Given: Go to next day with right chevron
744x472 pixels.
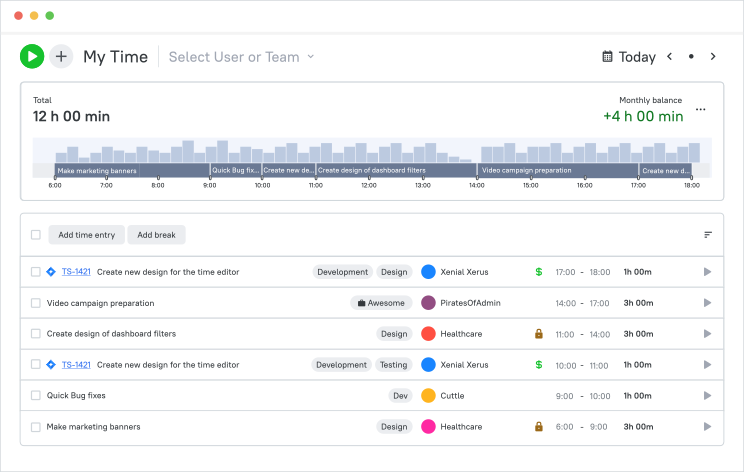Looking at the screenshot, I should click(x=713, y=56).
